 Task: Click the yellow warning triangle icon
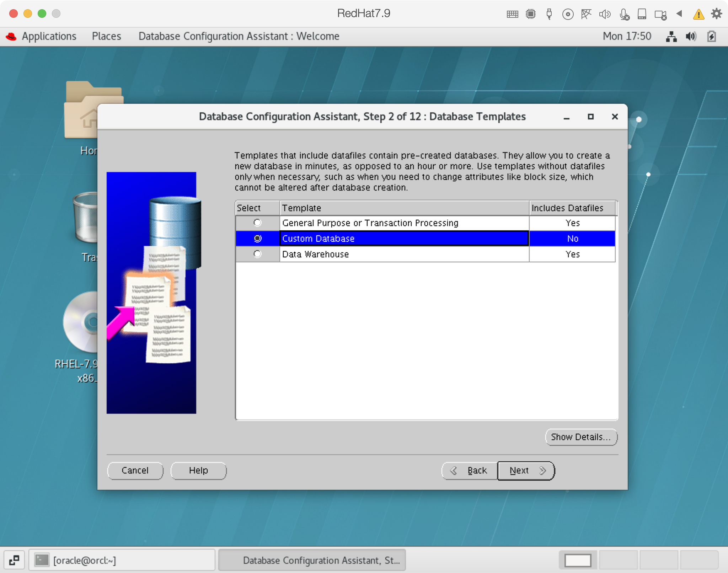click(698, 14)
